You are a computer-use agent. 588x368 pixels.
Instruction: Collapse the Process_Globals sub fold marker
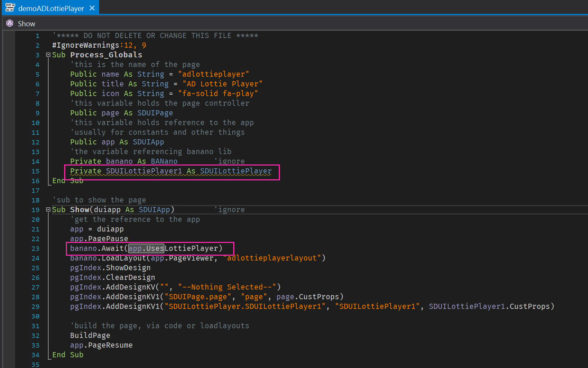[48, 55]
